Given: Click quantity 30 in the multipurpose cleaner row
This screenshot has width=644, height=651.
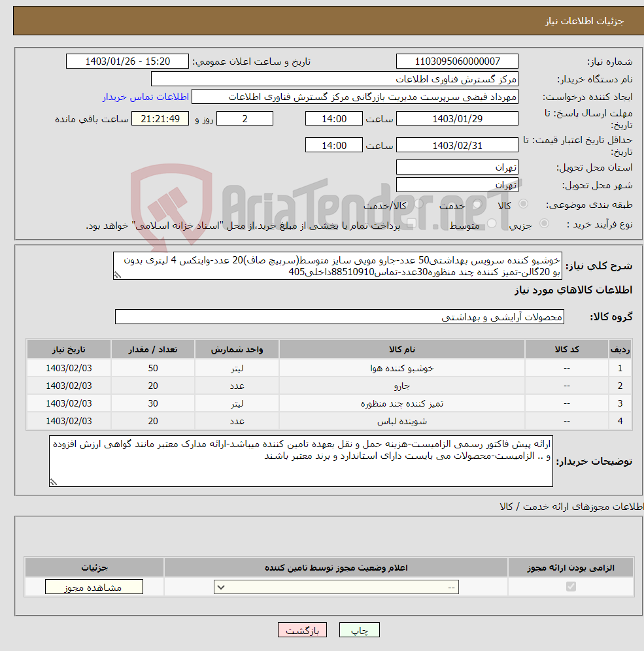Looking at the screenshot, I should (153, 403).
